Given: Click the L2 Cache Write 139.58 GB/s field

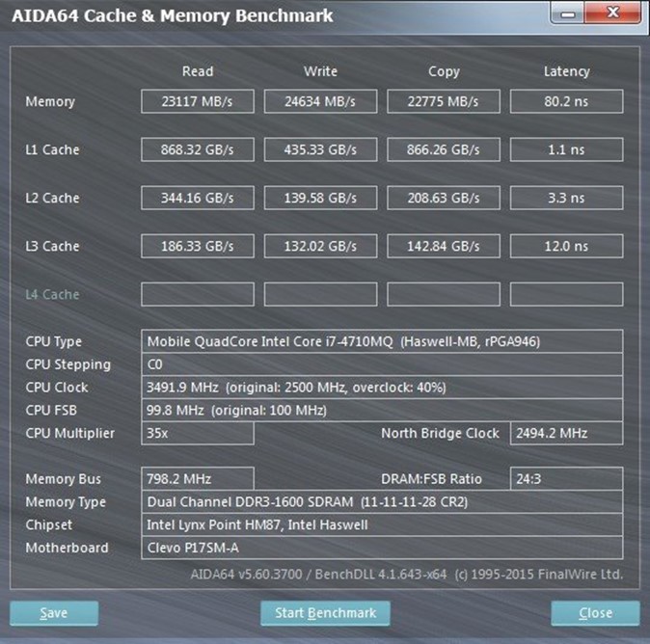Looking at the screenshot, I should (320, 198).
